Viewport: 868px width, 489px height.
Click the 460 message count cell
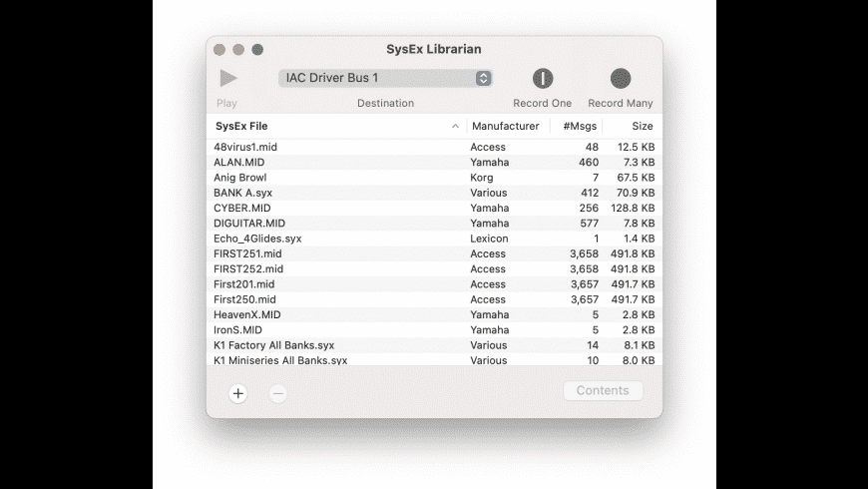pos(589,163)
